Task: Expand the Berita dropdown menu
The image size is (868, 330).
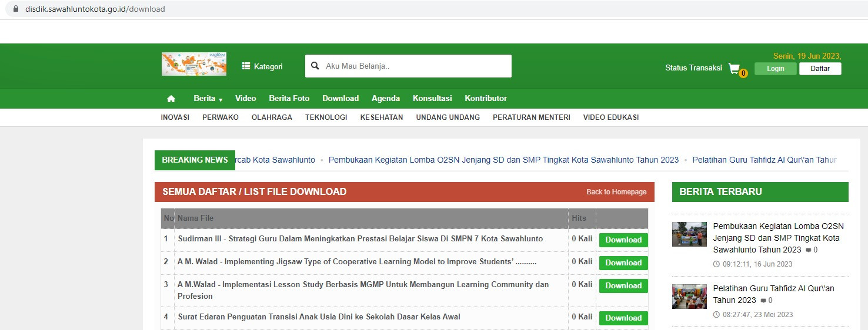Action: [x=208, y=99]
